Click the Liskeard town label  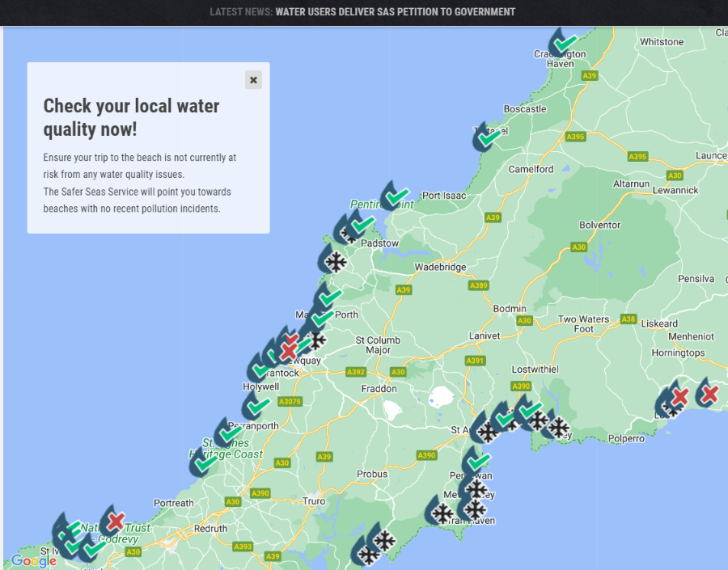[x=659, y=323]
